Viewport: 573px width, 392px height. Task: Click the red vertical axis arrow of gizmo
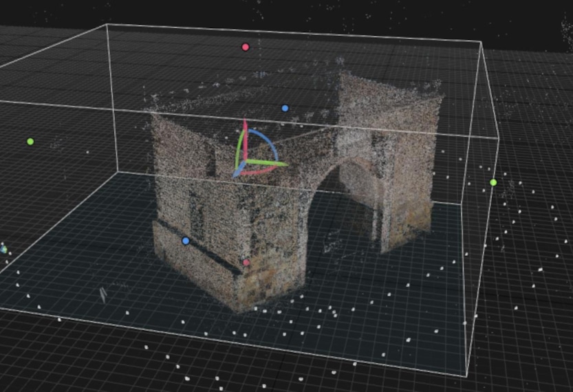point(245,140)
